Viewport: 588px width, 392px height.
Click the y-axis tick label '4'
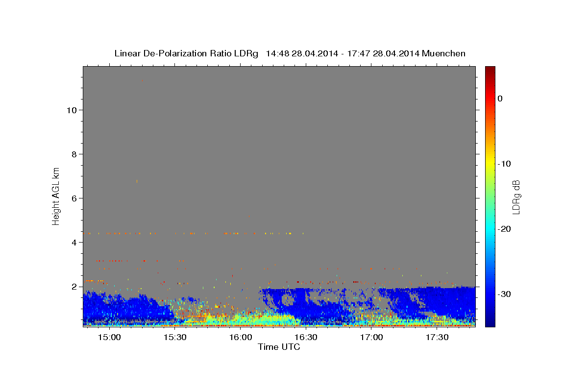click(x=74, y=242)
